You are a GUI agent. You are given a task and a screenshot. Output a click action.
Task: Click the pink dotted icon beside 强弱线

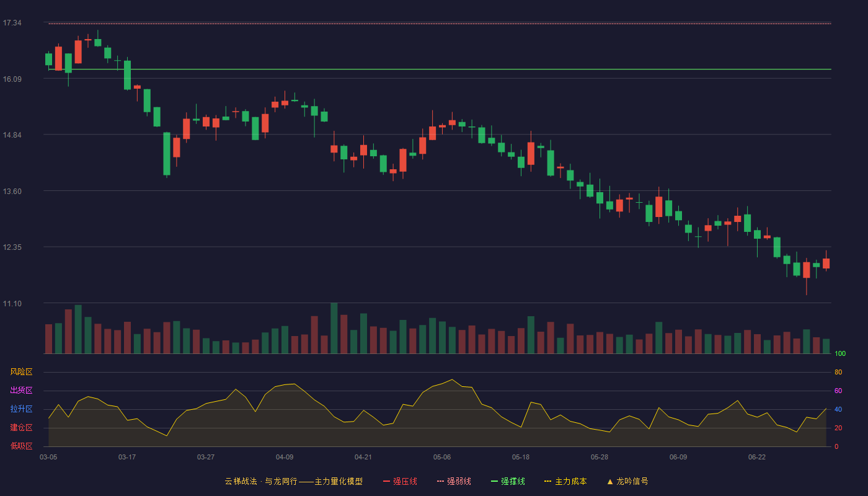tap(440, 481)
